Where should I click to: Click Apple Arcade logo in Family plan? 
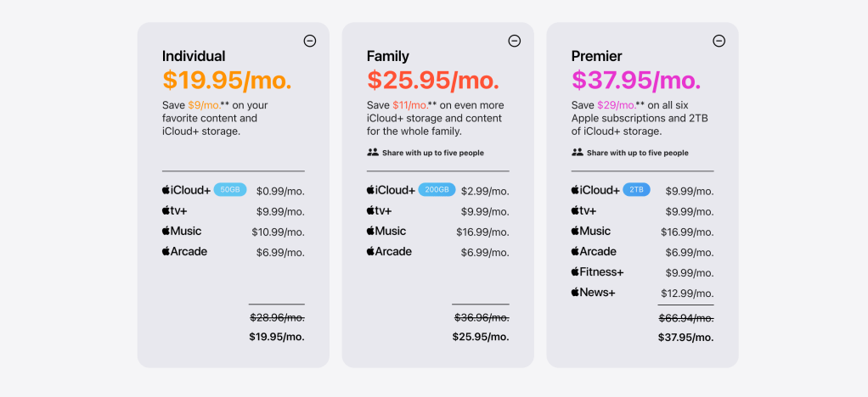click(x=389, y=251)
